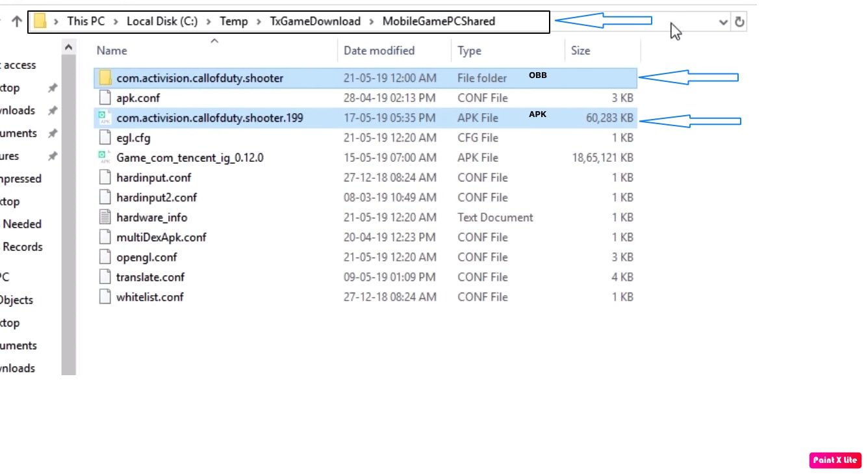Click size 18,65,121 KB cell

(602, 158)
